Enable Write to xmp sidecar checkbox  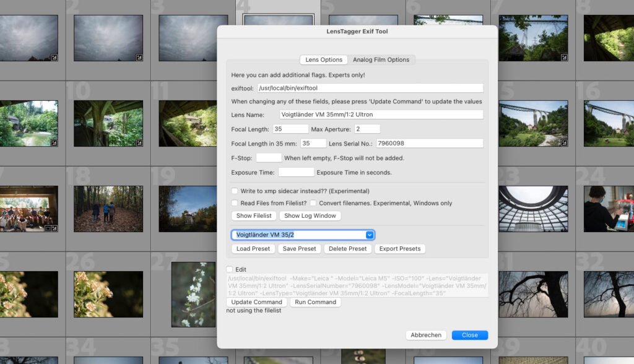235,191
